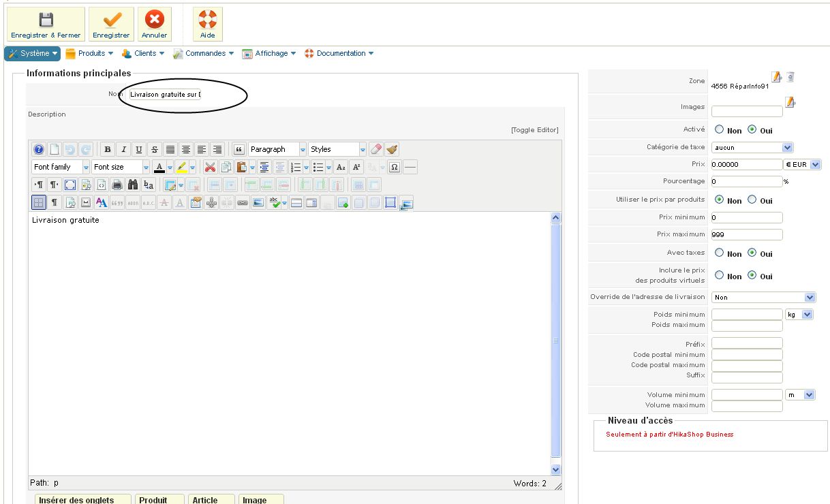Open the Styles dropdown
Viewport: 830px width, 504px height.
[337, 149]
